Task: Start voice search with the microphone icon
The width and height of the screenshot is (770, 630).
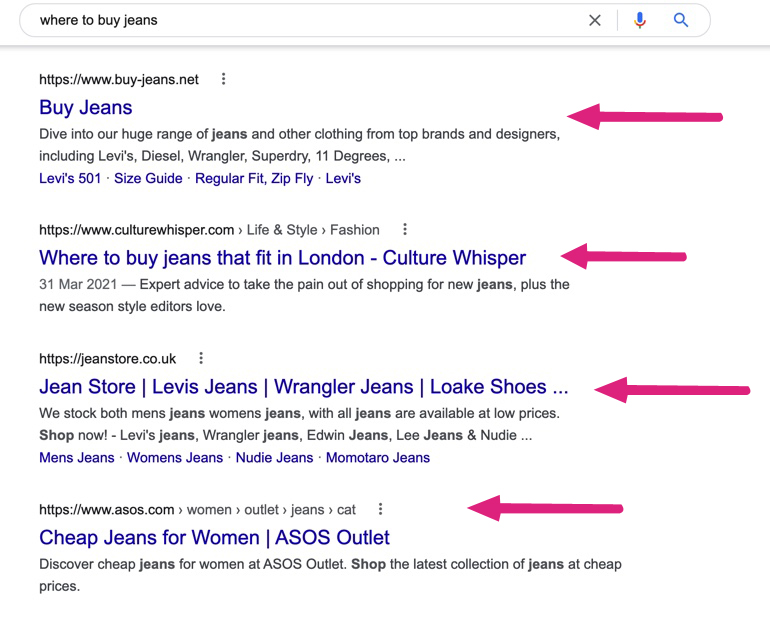Action: [639, 20]
